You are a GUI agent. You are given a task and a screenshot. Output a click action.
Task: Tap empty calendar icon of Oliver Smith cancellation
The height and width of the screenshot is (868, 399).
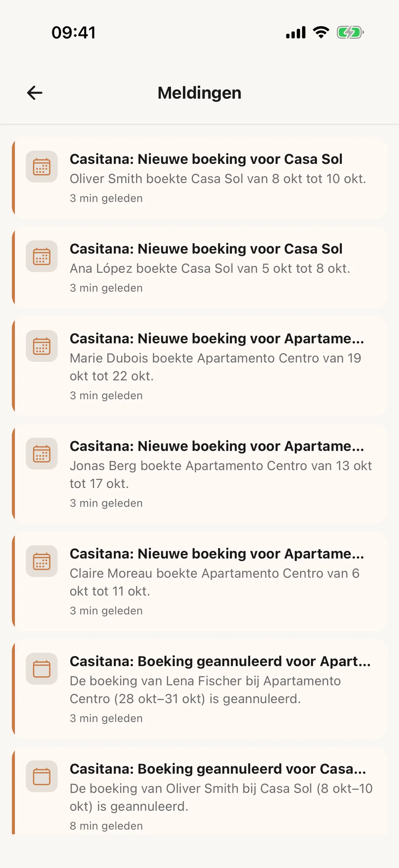pyautogui.click(x=42, y=776)
